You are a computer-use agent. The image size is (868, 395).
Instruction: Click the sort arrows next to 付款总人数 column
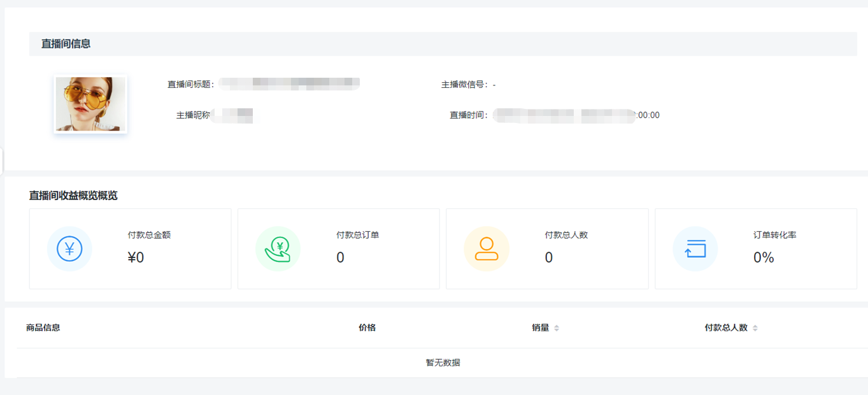point(755,328)
